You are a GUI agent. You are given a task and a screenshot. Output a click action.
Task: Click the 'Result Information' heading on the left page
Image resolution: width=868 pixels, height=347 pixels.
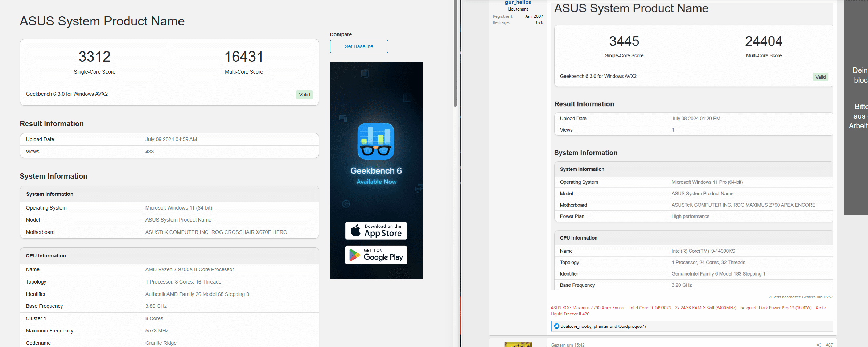(52, 124)
